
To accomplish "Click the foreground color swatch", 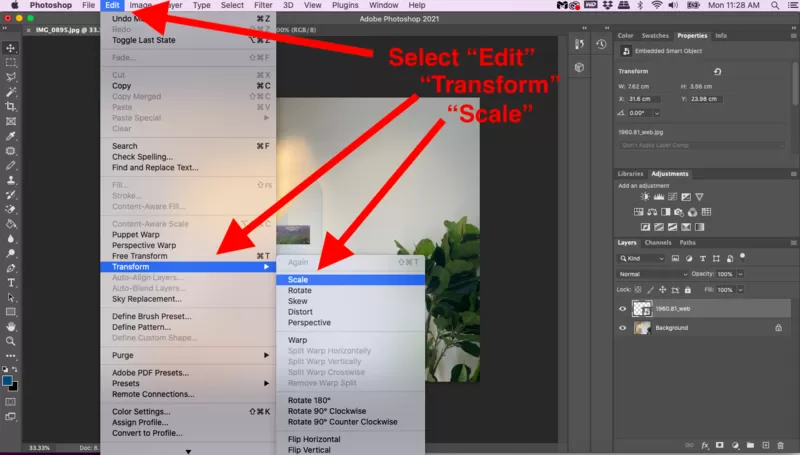I will [x=7, y=381].
